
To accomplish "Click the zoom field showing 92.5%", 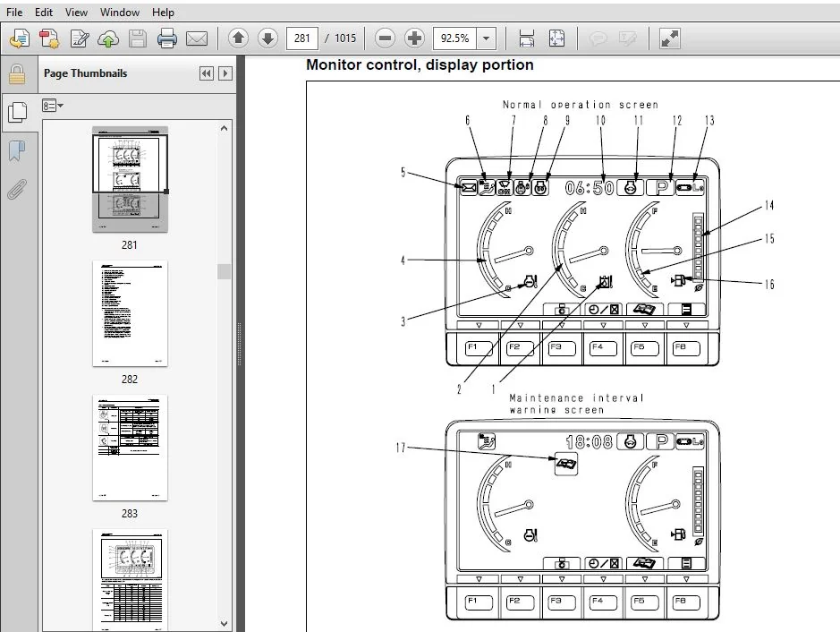I will tap(454, 38).
